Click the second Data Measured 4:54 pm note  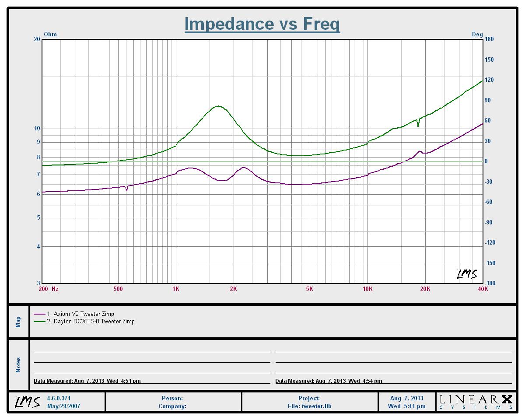[329, 381]
